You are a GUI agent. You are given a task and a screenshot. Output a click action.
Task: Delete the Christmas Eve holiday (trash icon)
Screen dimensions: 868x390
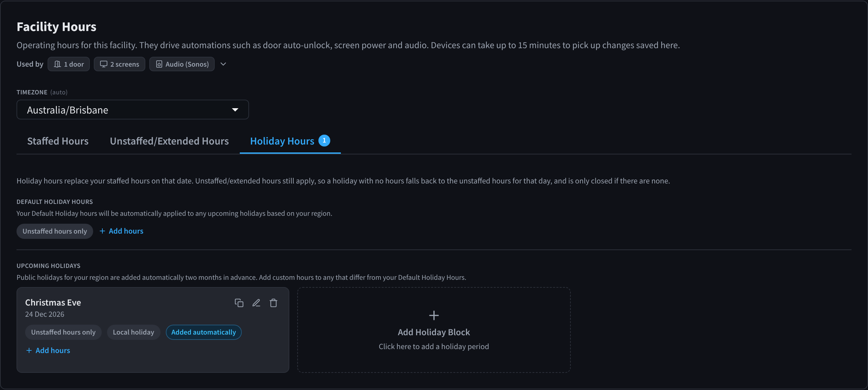(273, 303)
